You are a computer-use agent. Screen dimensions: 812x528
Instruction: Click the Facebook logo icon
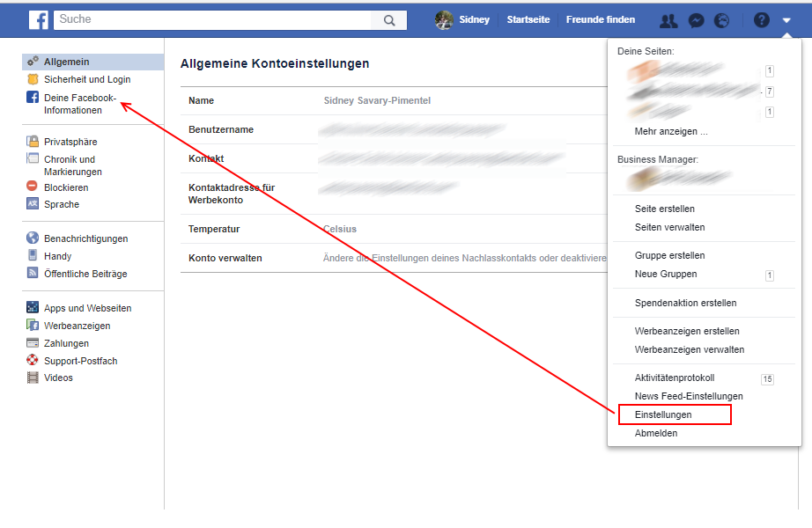coord(39,20)
